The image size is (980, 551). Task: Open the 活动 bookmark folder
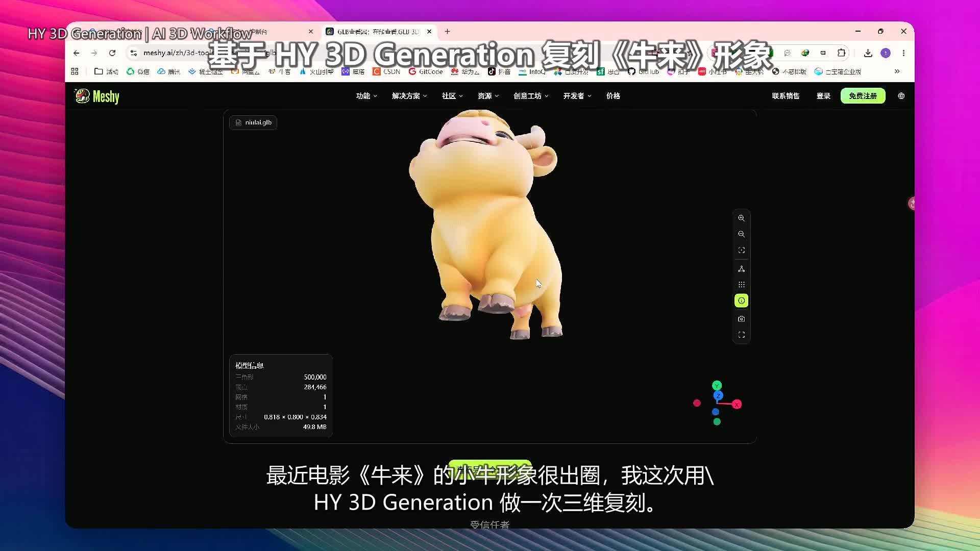(x=106, y=71)
